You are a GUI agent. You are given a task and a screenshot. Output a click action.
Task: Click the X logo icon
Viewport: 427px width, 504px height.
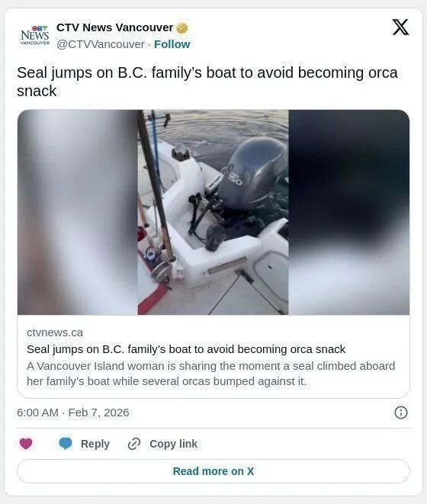click(x=400, y=27)
